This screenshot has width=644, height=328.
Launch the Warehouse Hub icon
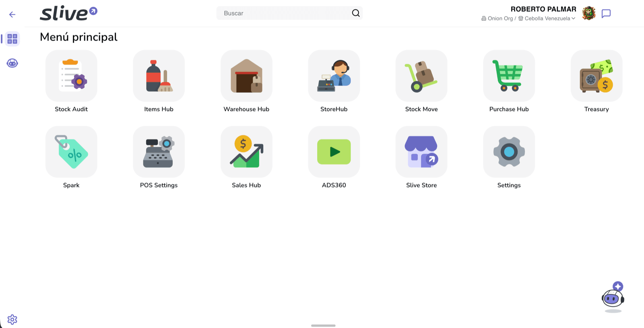[x=246, y=76]
